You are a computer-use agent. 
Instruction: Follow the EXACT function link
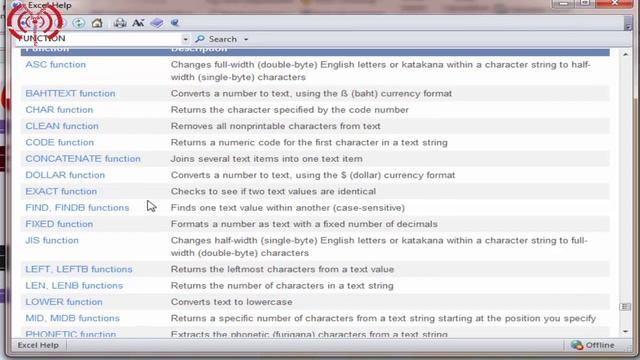coord(61,191)
